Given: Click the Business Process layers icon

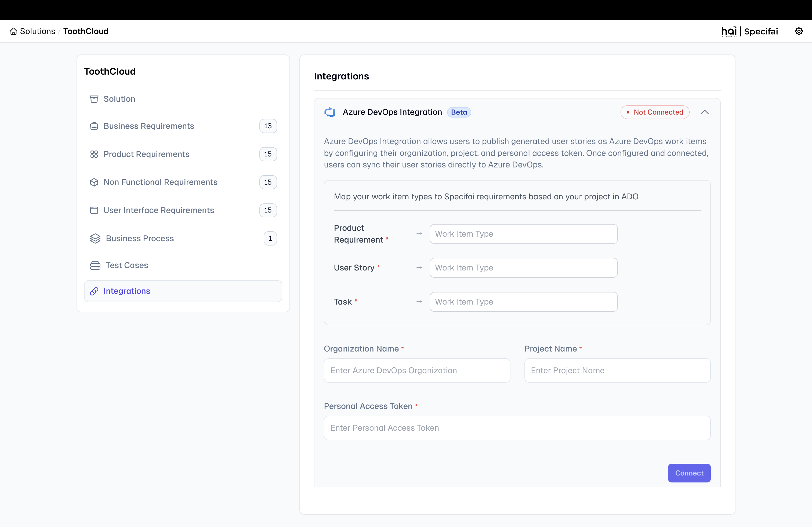Looking at the screenshot, I should tap(95, 238).
